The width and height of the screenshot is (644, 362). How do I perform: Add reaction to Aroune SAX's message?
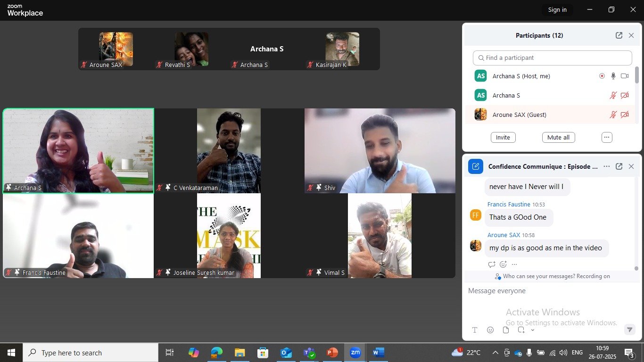(x=503, y=264)
